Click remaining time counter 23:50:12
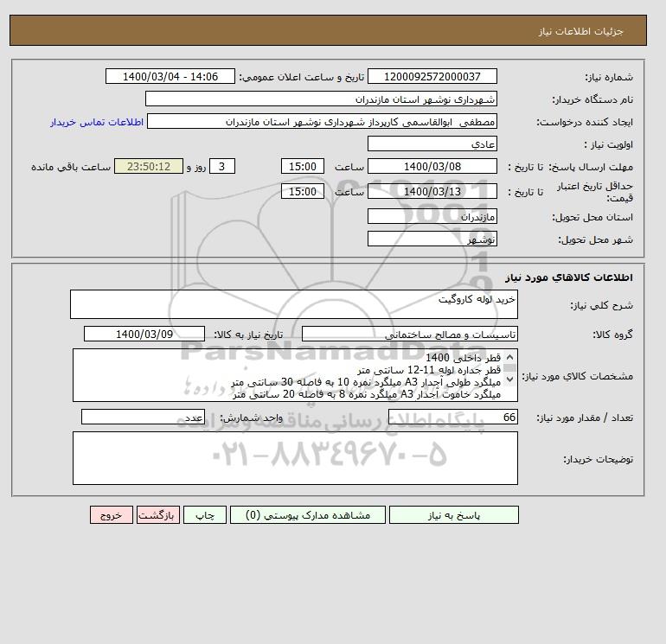666x644 pixels. [x=149, y=167]
